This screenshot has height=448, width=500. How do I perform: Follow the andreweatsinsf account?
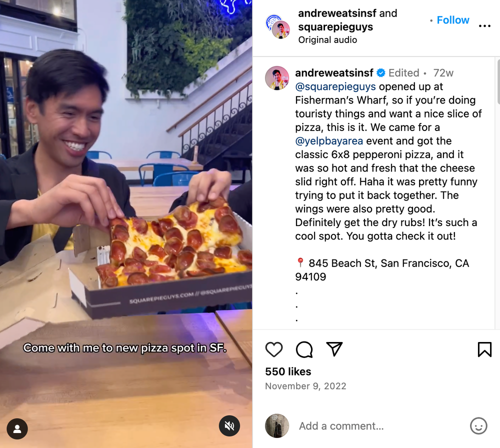click(453, 20)
